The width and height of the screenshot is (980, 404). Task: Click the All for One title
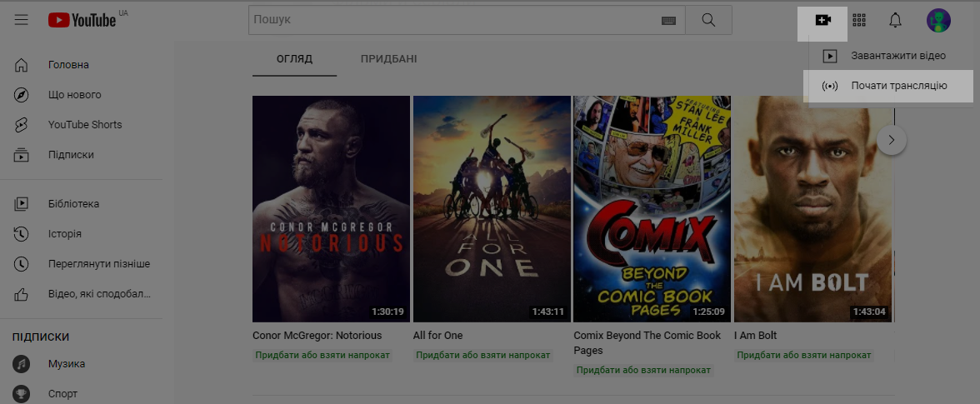click(438, 336)
